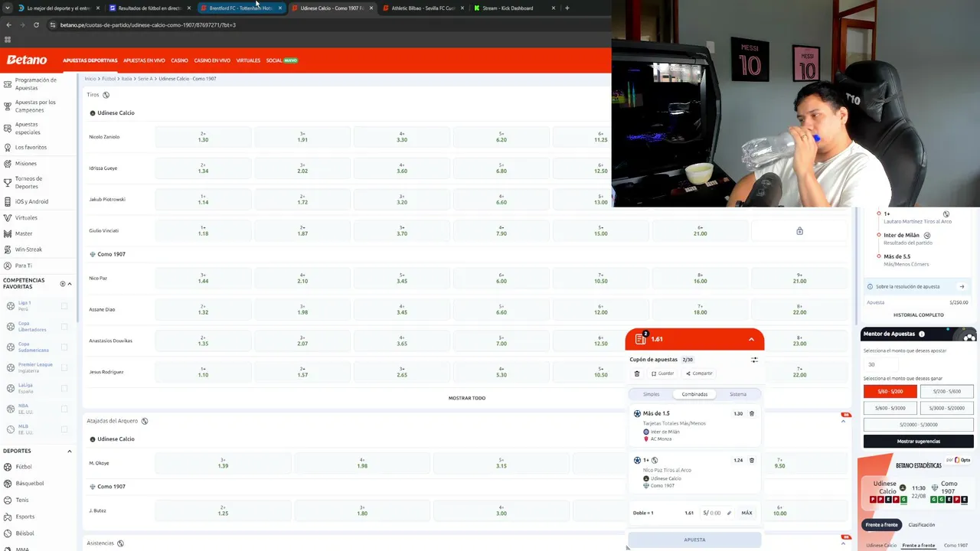
Task: Tick the Copa Sudamericana checkbox
Action: (x=64, y=347)
